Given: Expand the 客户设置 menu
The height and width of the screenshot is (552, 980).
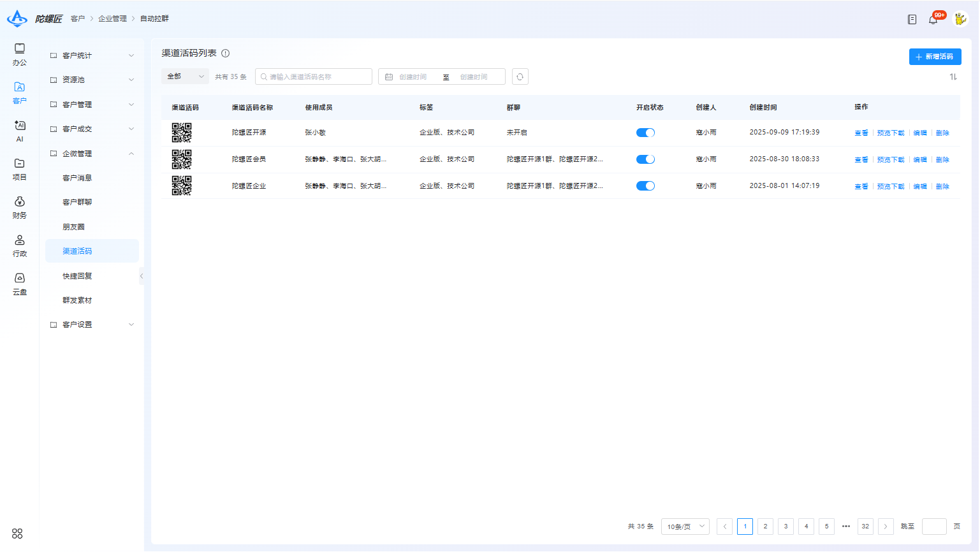Looking at the screenshot, I should pyautogui.click(x=92, y=324).
